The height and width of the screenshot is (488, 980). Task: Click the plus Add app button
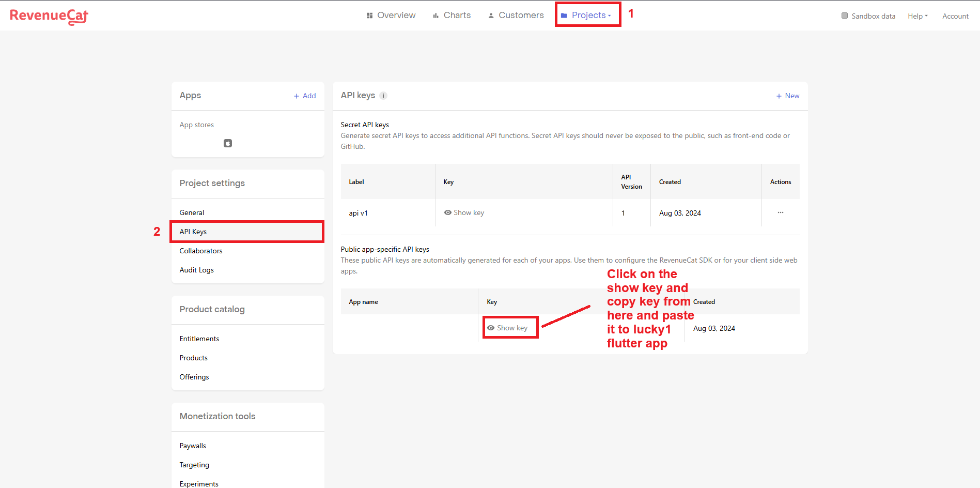305,96
